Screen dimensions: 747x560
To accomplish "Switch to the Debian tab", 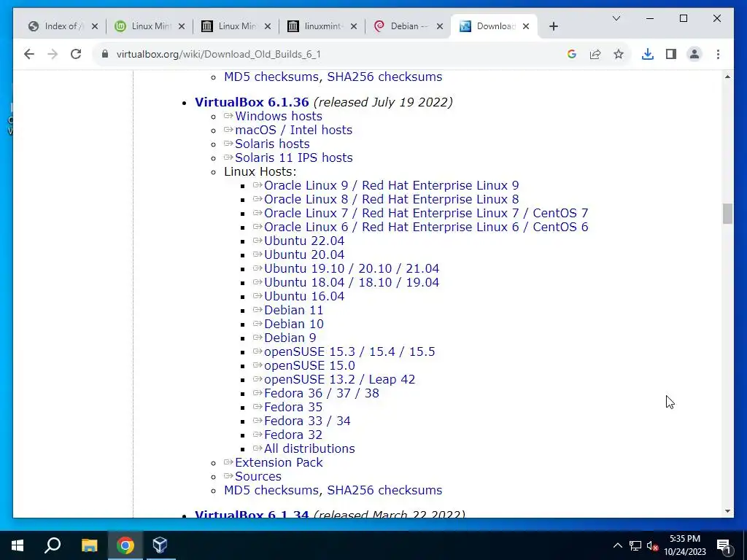I will tap(409, 26).
